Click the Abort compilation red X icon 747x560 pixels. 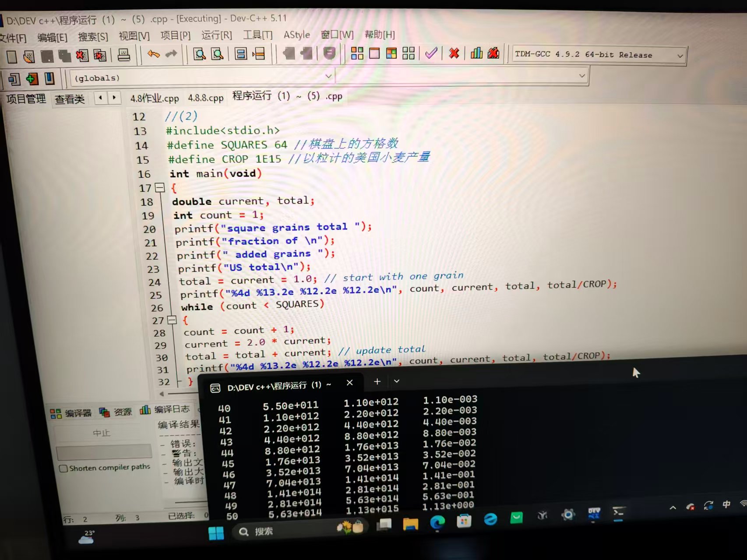tap(454, 53)
